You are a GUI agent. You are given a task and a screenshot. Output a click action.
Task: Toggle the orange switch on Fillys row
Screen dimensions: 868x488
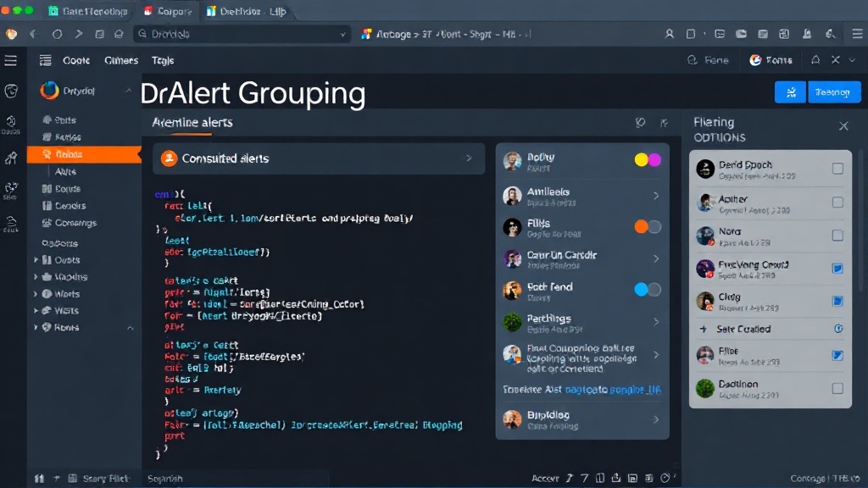pyautogui.click(x=648, y=227)
